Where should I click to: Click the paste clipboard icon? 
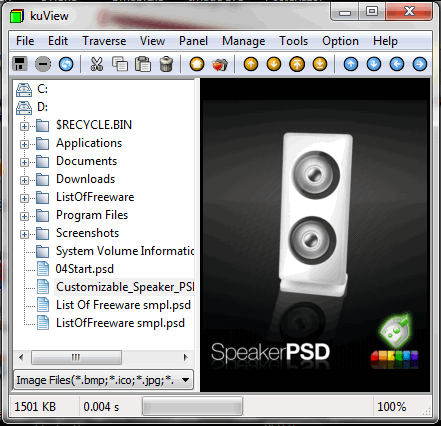coord(143,64)
